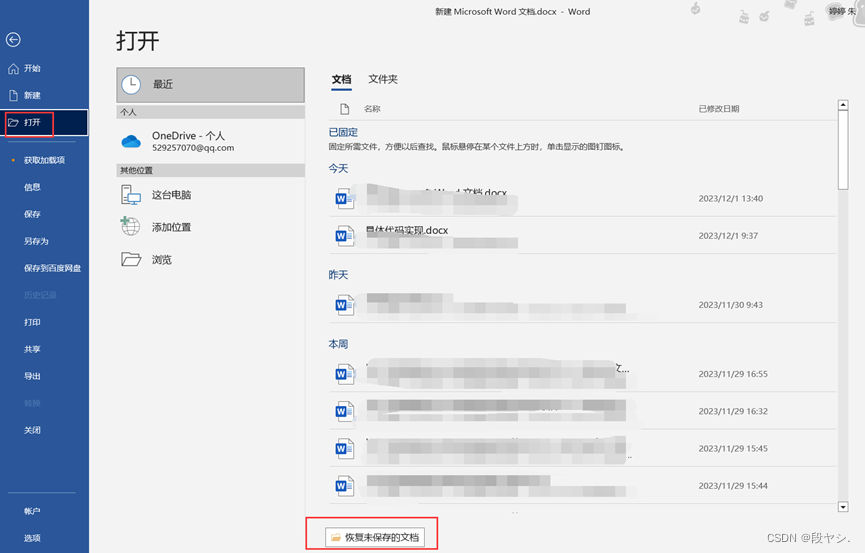Open the Account (帐户) page
This screenshot has width=865, height=553.
tap(32, 511)
